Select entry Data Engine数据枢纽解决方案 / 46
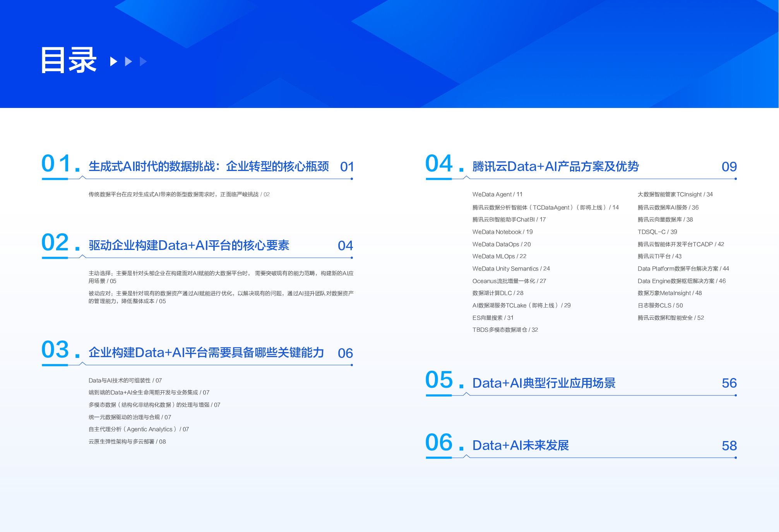The height and width of the screenshot is (532, 779). click(x=682, y=281)
